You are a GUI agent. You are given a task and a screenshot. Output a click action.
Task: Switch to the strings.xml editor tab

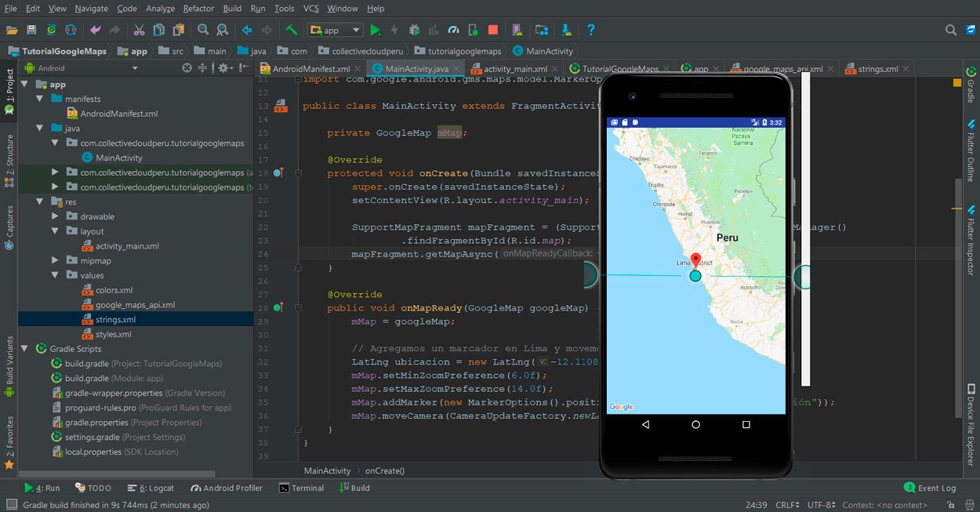pyautogui.click(x=877, y=69)
